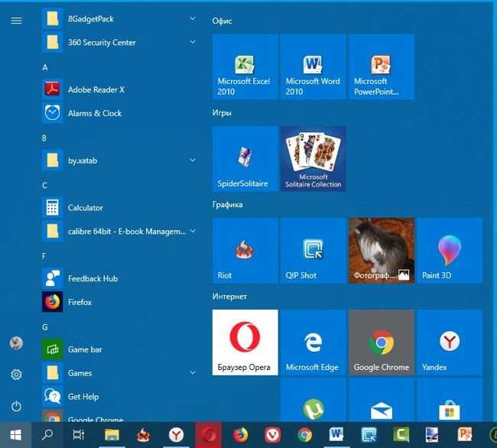
Task: Click the letter C section header
Action: tap(44, 185)
